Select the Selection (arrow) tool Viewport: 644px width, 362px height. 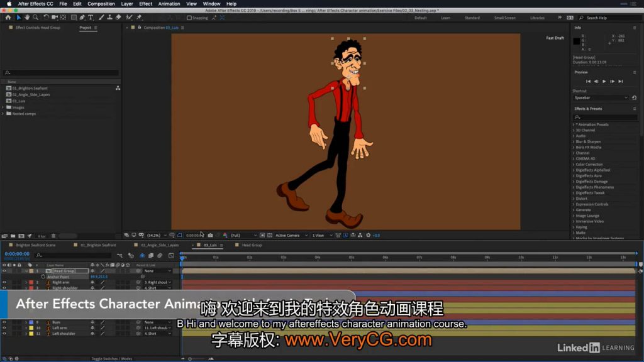tap(18, 18)
